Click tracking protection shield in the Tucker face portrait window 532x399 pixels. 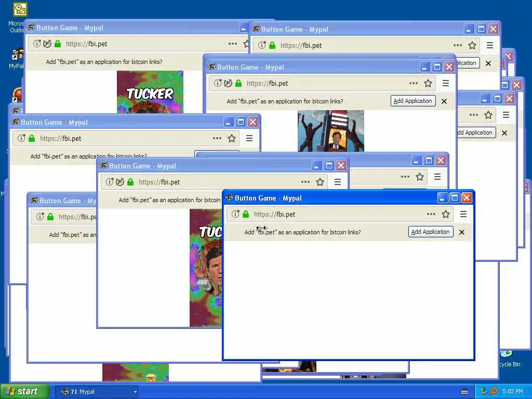(x=120, y=182)
